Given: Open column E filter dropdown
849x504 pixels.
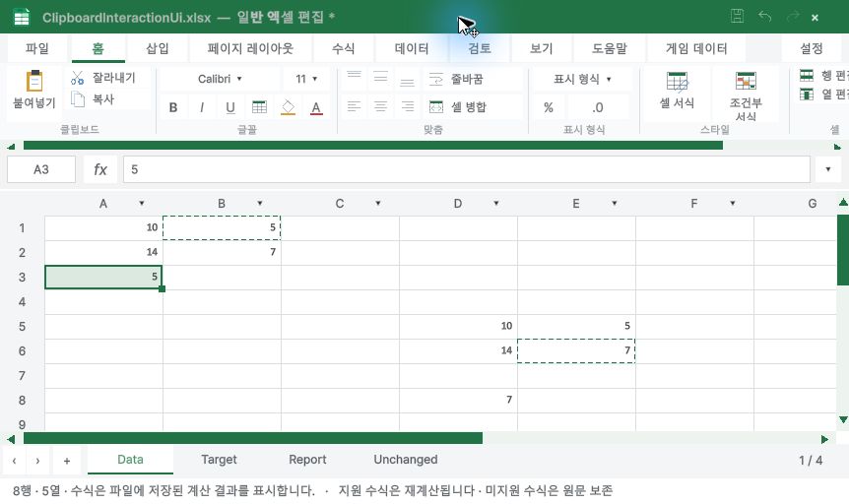Looking at the screenshot, I should click(x=614, y=204).
